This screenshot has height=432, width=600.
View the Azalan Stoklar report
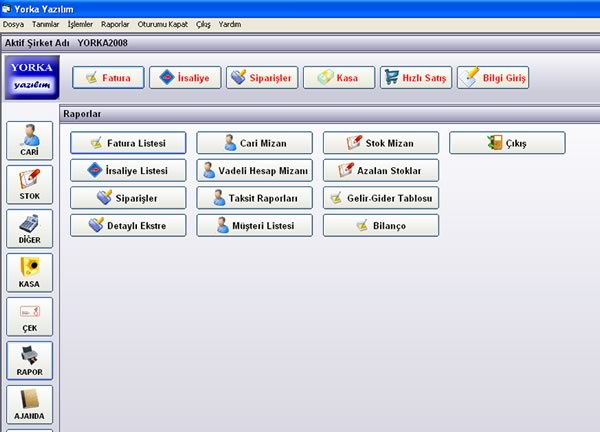coord(381,170)
